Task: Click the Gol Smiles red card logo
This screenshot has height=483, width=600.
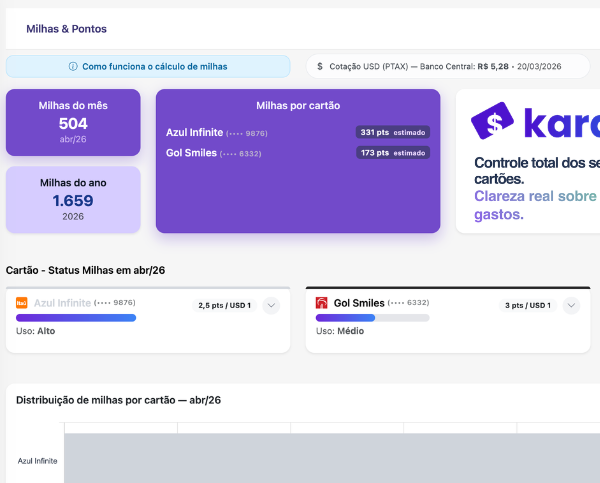Action: (x=322, y=303)
